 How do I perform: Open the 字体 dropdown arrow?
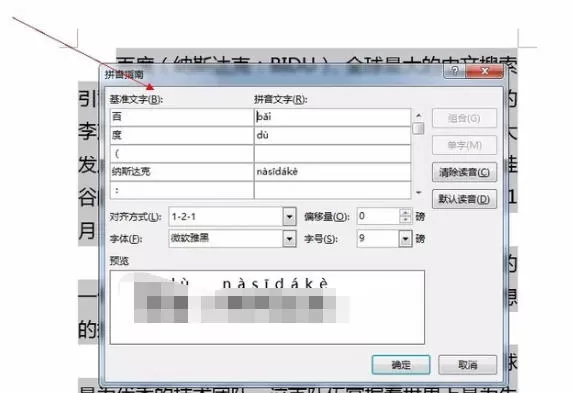(x=289, y=239)
